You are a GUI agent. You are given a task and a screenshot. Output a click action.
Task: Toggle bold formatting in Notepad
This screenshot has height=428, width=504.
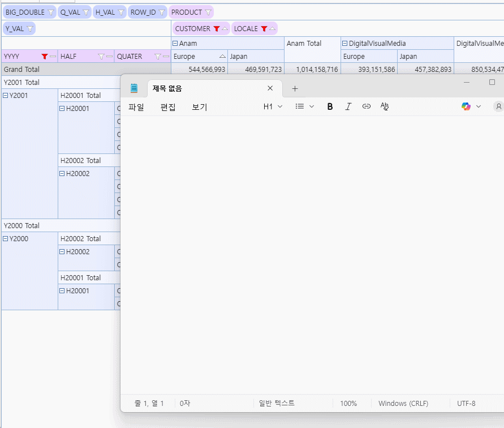330,106
